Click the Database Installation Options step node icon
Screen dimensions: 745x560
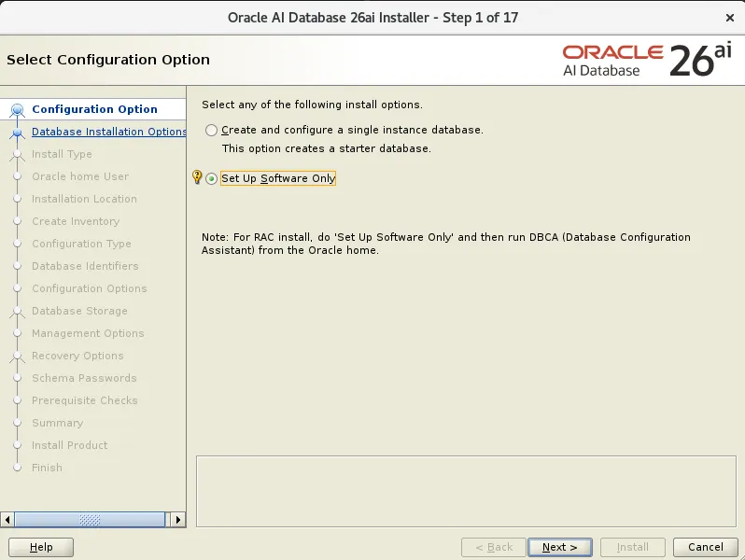tap(17, 133)
